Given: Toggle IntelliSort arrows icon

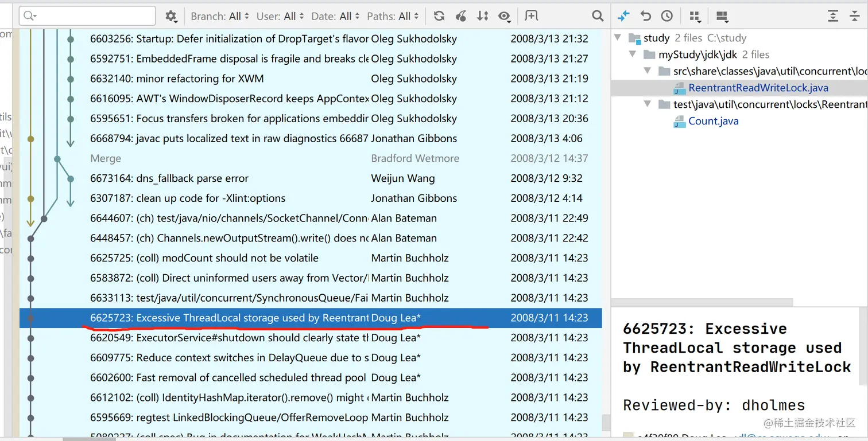Looking at the screenshot, I should [483, 16].
